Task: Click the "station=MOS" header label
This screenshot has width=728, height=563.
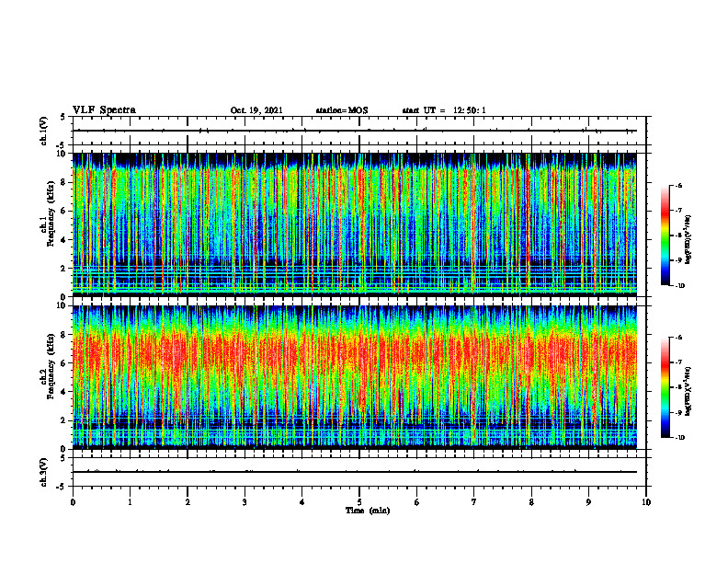Action: pyautogui.click(x=342, y=110)
